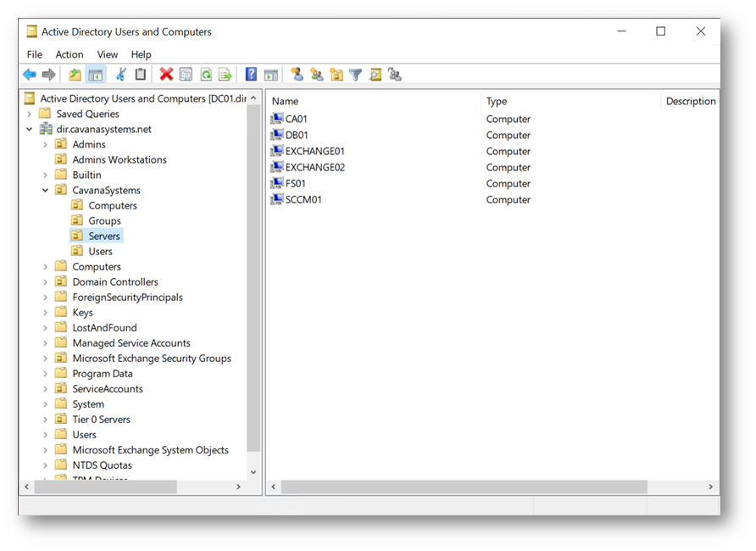
Task: Click the SCCM01 computer icon
Action: [x=277, y=198]
